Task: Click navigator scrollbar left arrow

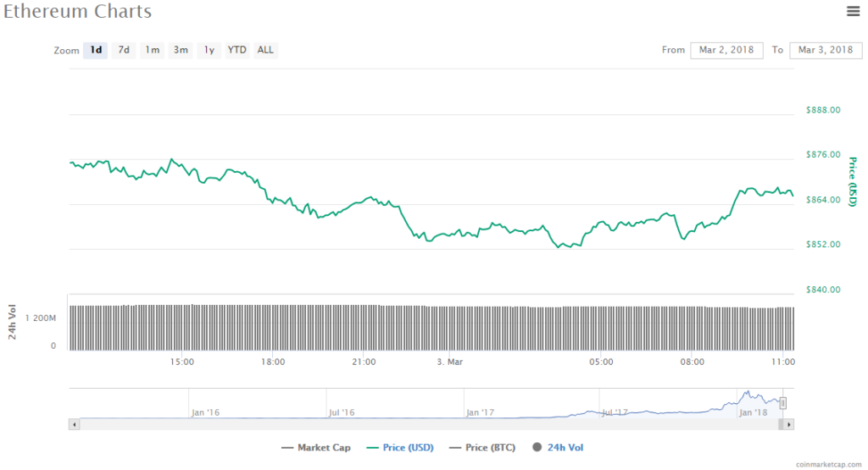Action: (75, 423)
